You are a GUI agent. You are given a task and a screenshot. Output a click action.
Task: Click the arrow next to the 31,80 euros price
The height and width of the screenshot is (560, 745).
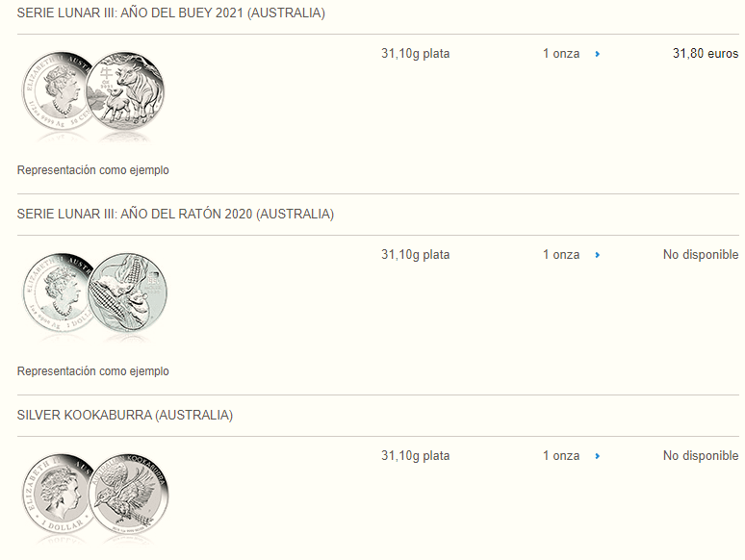click(598, 54)
